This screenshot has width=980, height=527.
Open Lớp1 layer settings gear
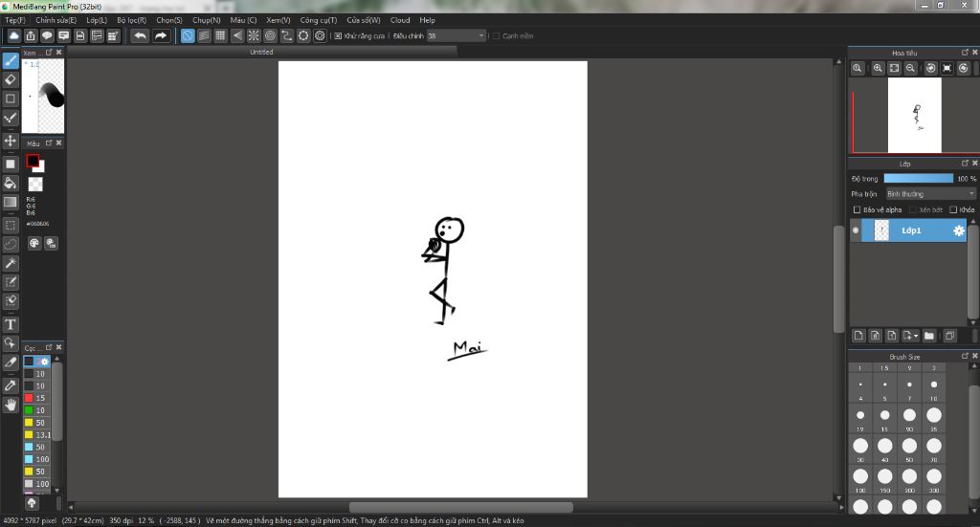tap(958, 231)
